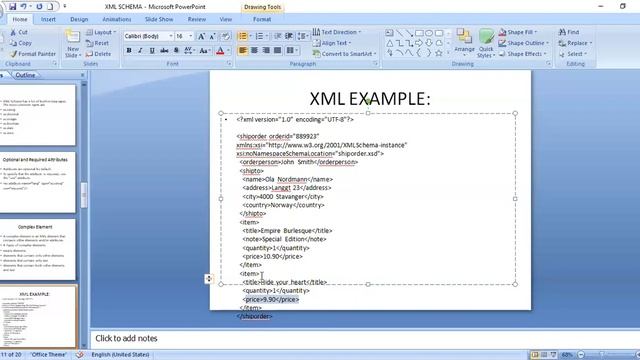The height and width of the screenshot is (360, 640).
Task: Toggle Italic formatting
Action: click(x=140, y=51)
